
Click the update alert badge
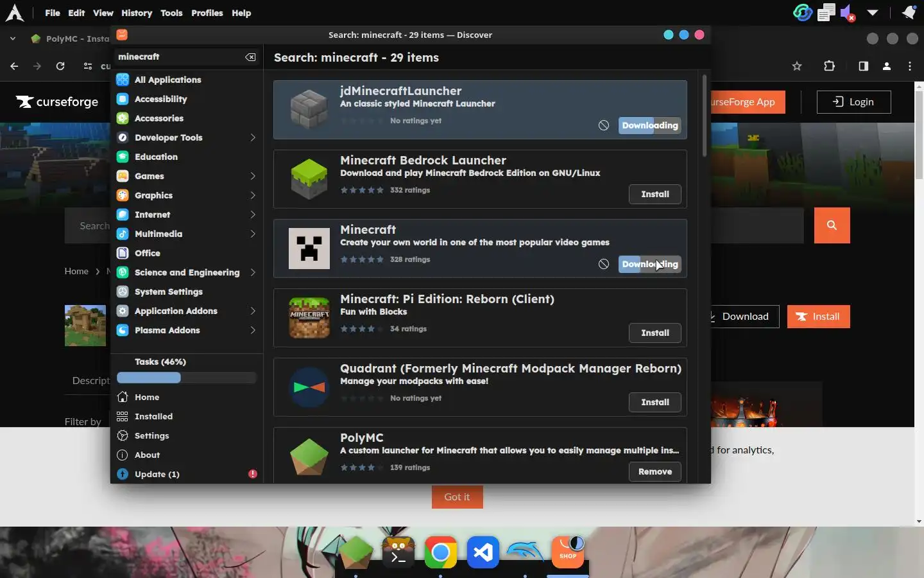253,474
